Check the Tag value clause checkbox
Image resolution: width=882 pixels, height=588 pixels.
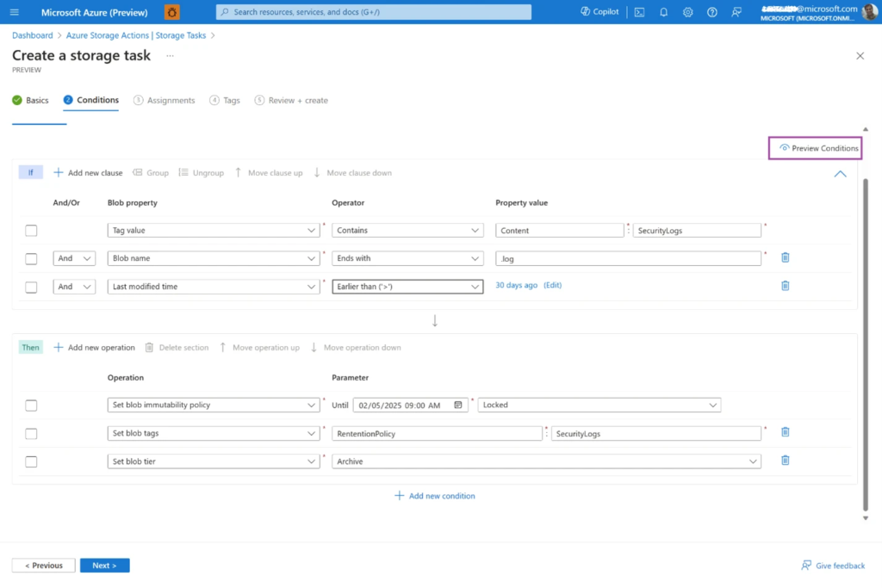click(31, 230)
